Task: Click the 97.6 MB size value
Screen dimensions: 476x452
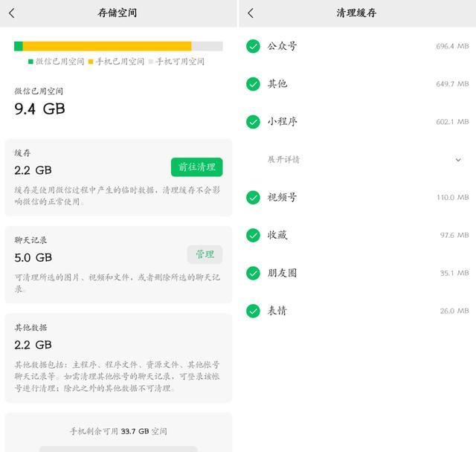Action: [x=454, y=236]
